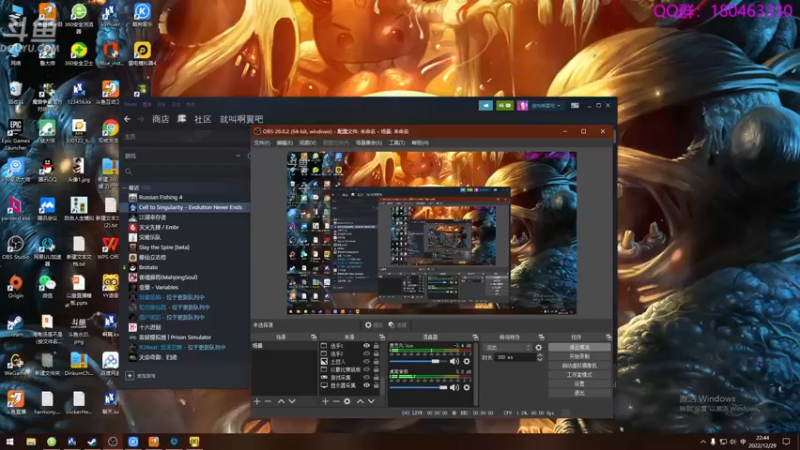The image size is (800, 450).
Task: Click the 工作室模式 button in OBS
Action: click(580, 375)
